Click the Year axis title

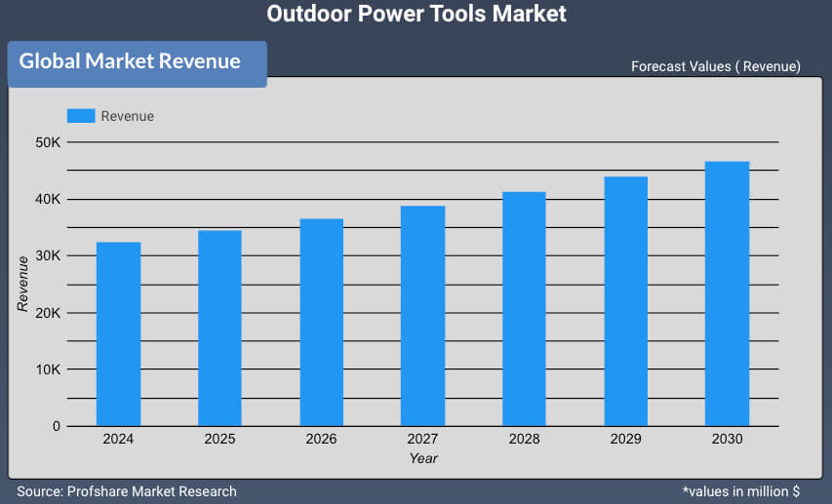click(x=423, y=458)
